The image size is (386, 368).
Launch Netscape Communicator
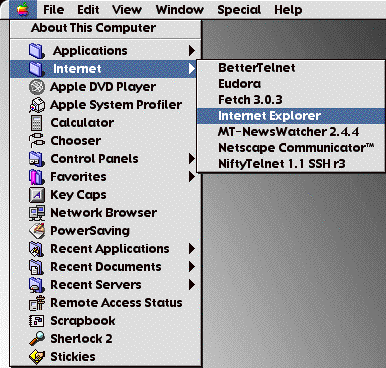[x=291, y=148]
